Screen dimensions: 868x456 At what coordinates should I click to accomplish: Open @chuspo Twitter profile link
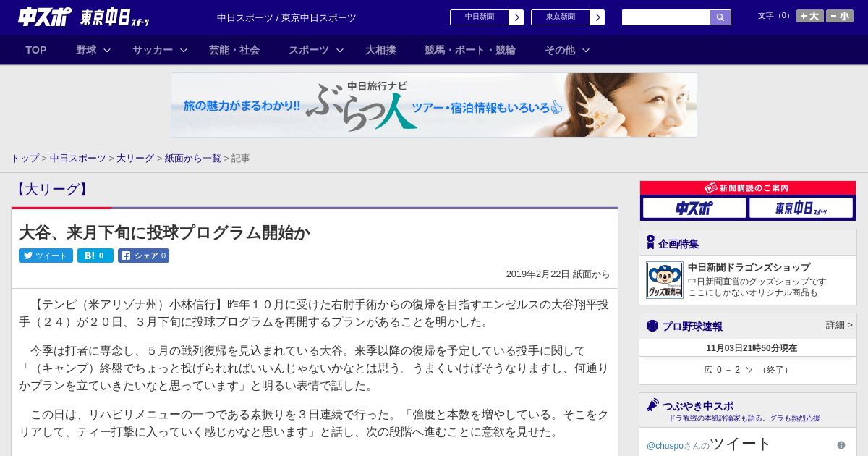(663, 445)
